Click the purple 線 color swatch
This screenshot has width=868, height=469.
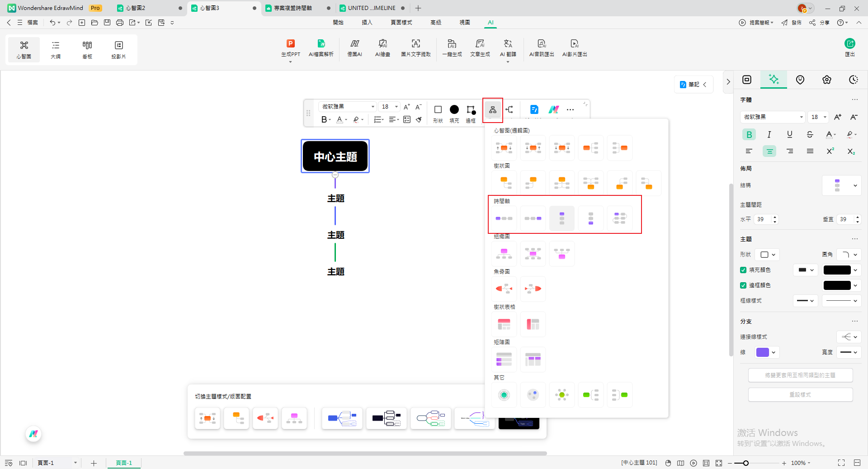(763, 352)
